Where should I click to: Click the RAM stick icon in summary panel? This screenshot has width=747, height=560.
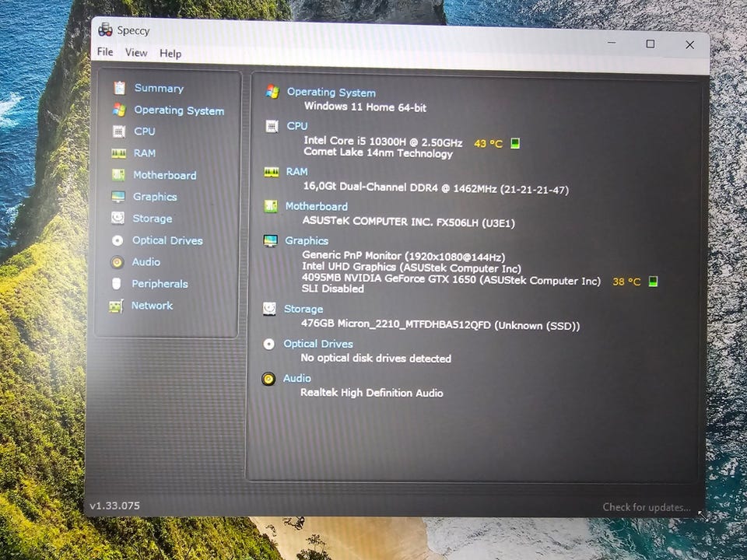click(272, 172)
